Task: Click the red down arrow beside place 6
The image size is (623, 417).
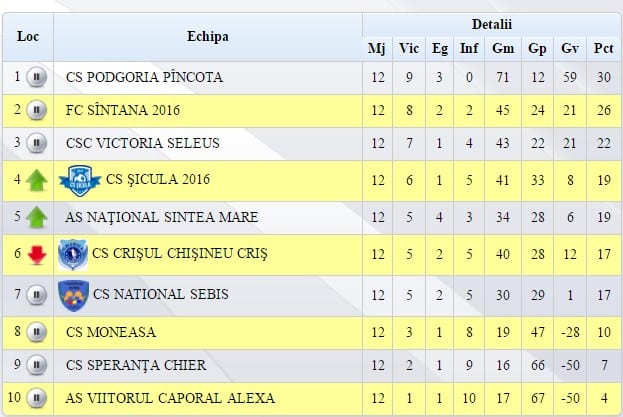Action: coord(37,255)
